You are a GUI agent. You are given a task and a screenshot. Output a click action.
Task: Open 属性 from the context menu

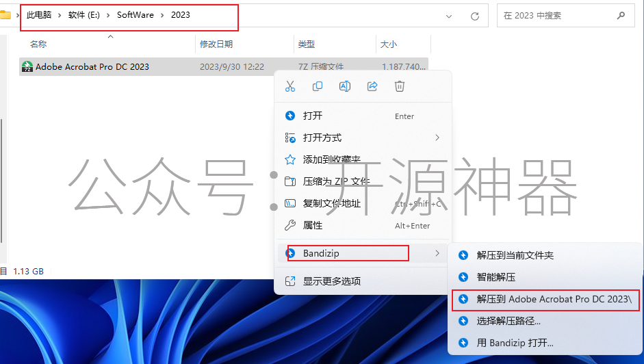coord(363,225)
